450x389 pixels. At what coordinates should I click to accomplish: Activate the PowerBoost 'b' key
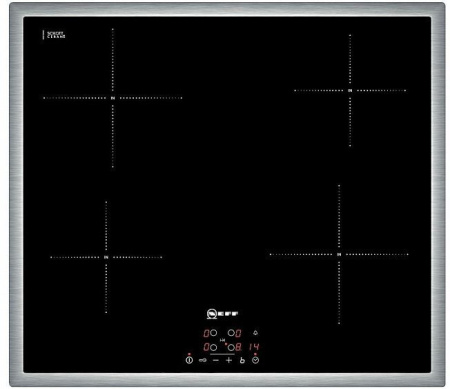tap(242, 360)
